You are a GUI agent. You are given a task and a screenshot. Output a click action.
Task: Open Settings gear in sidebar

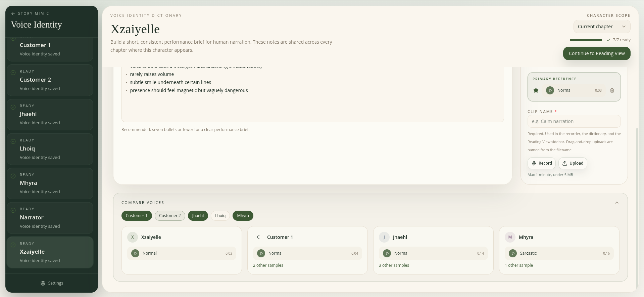[x=43, y=283]
